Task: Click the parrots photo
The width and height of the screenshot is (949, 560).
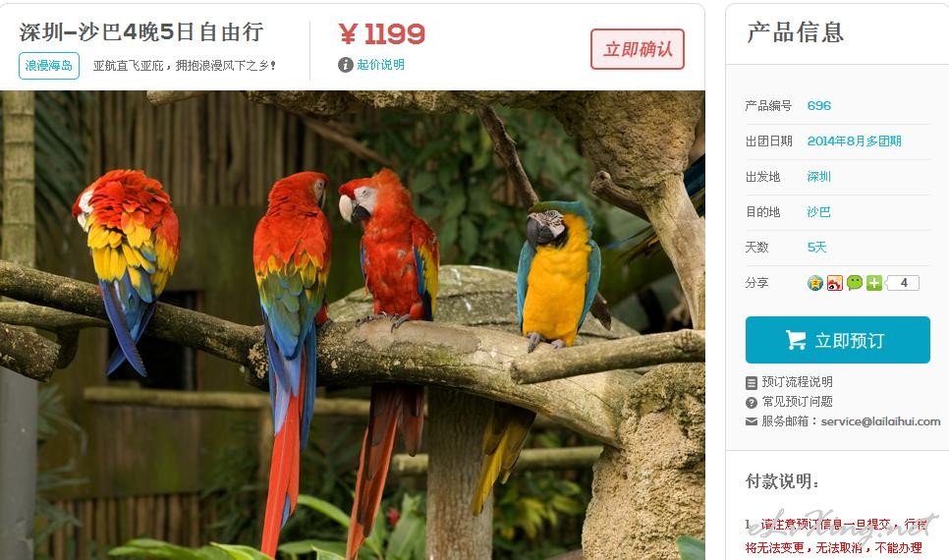Action: [x=353, y=325]
